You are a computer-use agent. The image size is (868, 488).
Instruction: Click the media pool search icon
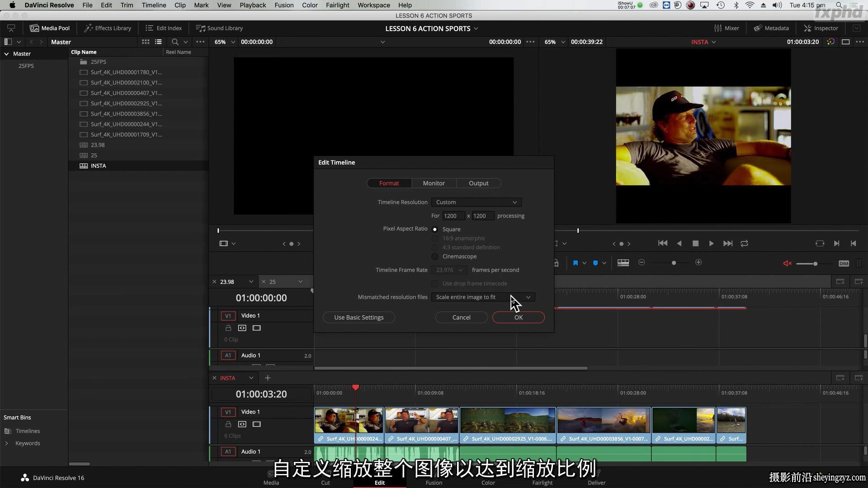(175, 42)
